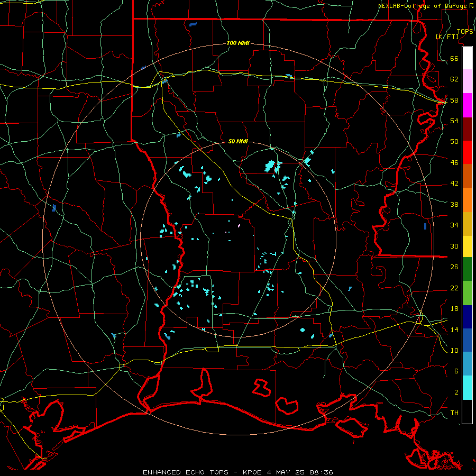Click the legend value '58'
This screenshot has height=476, width=476.
(x=454, y=100)
